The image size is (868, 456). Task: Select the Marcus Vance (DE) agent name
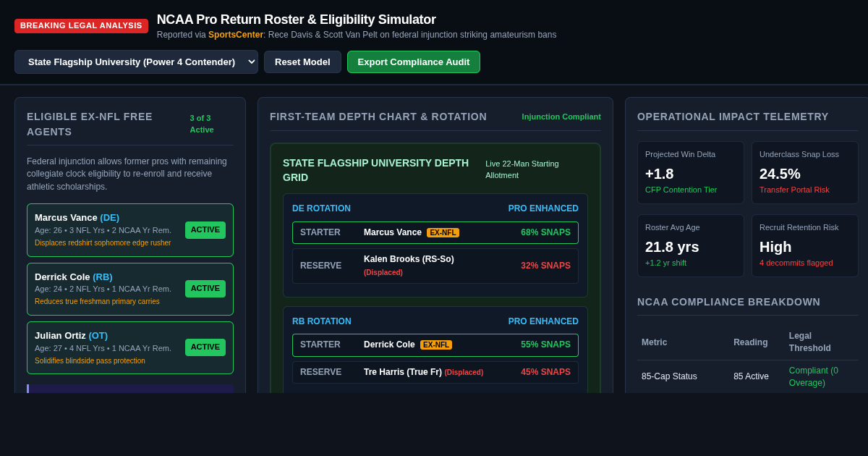click(77, 217)
